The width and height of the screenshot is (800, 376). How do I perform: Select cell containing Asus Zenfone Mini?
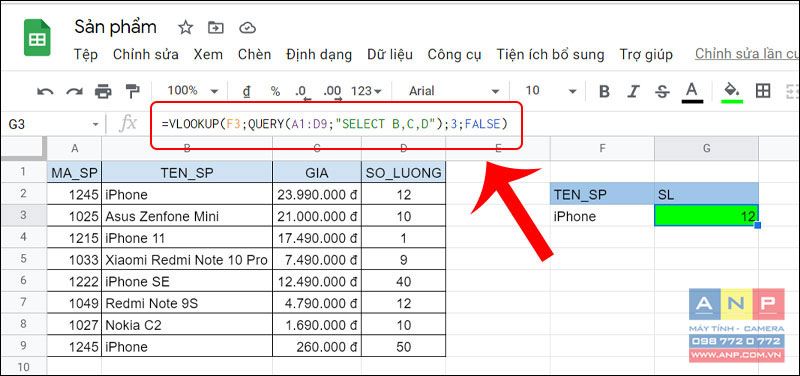187,216
